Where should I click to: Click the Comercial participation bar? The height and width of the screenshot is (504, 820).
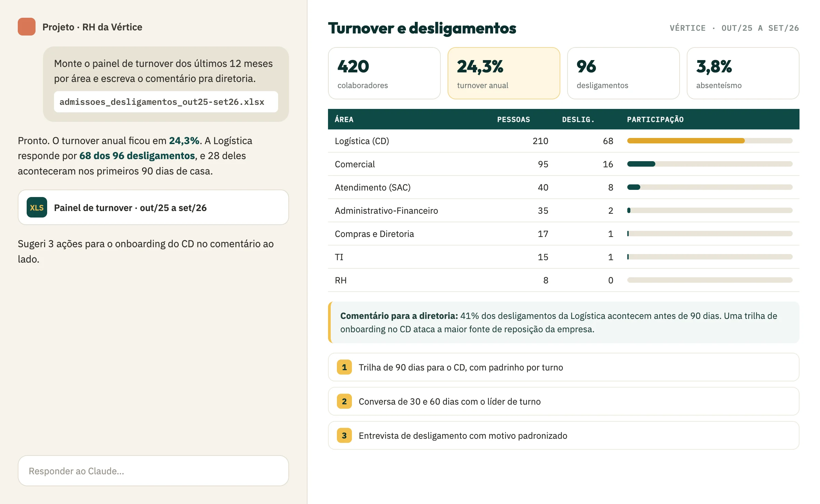point(710,164)
